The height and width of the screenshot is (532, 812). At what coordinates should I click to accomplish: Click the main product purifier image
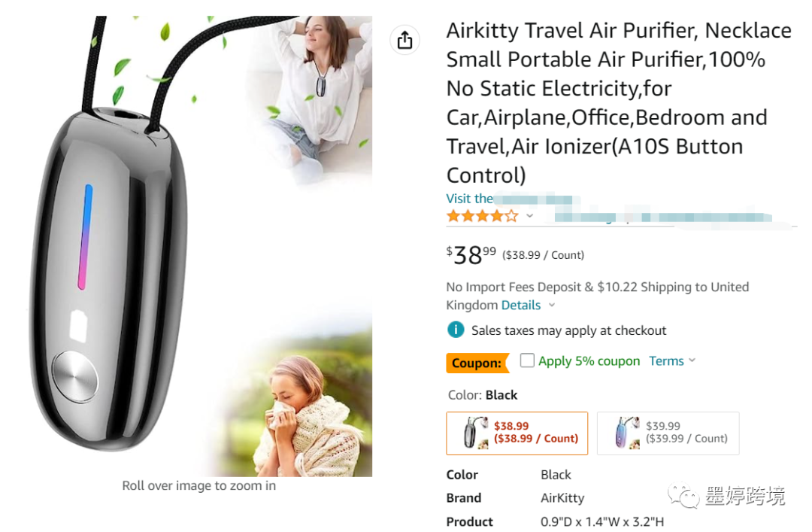point(199,246)
